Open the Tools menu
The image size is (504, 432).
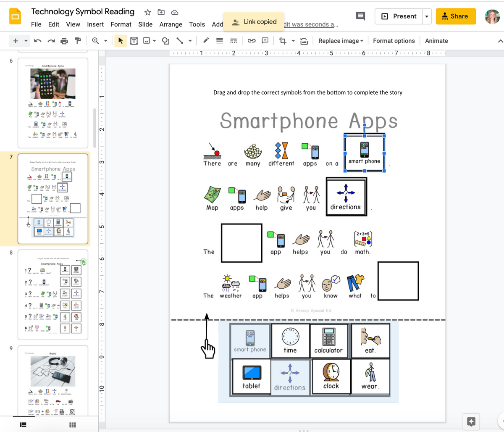point(197,24)
